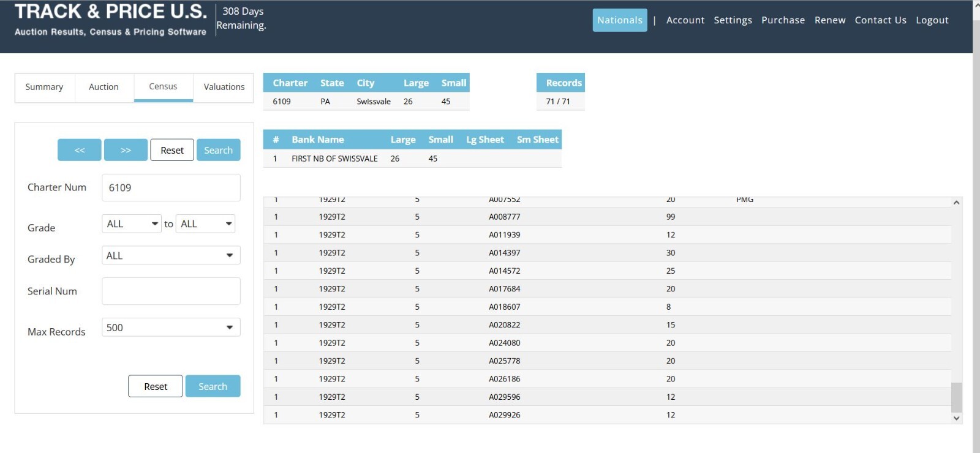Screen dimensions: 980x453
Task: Click the Renew link
Action: tap(830, 20)
